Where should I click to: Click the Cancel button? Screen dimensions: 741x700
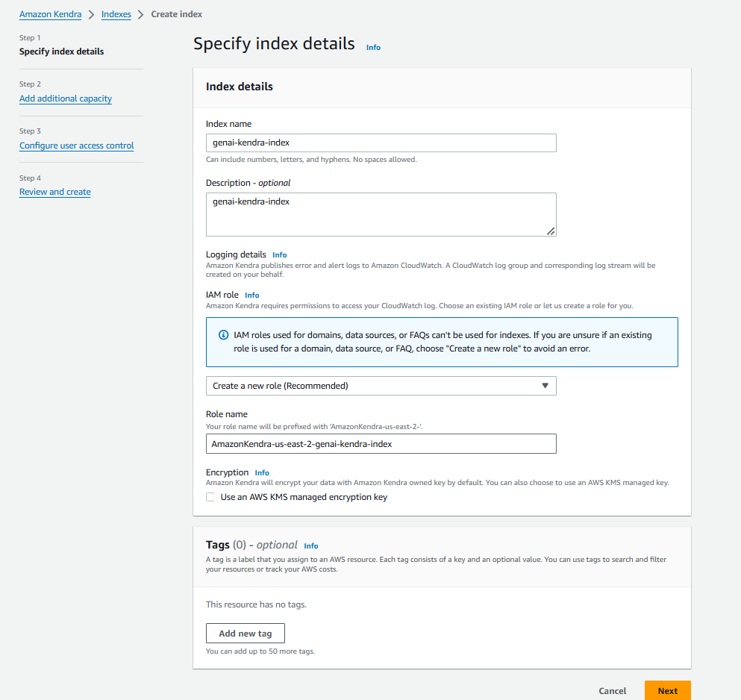click(x=612, y=690)
